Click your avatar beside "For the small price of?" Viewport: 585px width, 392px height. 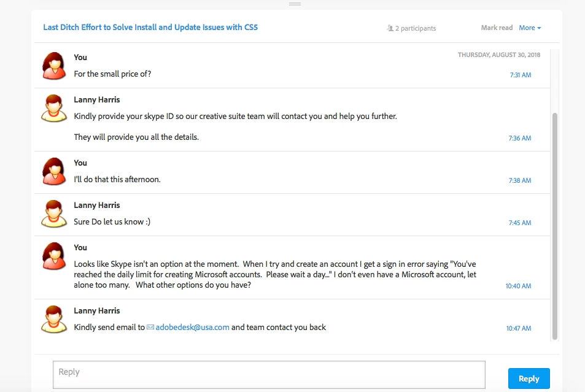point(54,66)
